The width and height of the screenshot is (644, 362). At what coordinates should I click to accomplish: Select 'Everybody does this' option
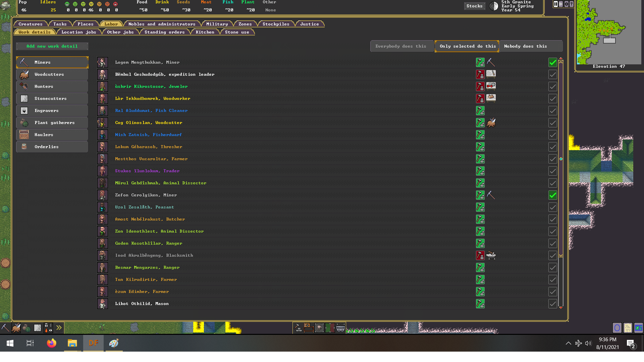click(x=401, y=46)
